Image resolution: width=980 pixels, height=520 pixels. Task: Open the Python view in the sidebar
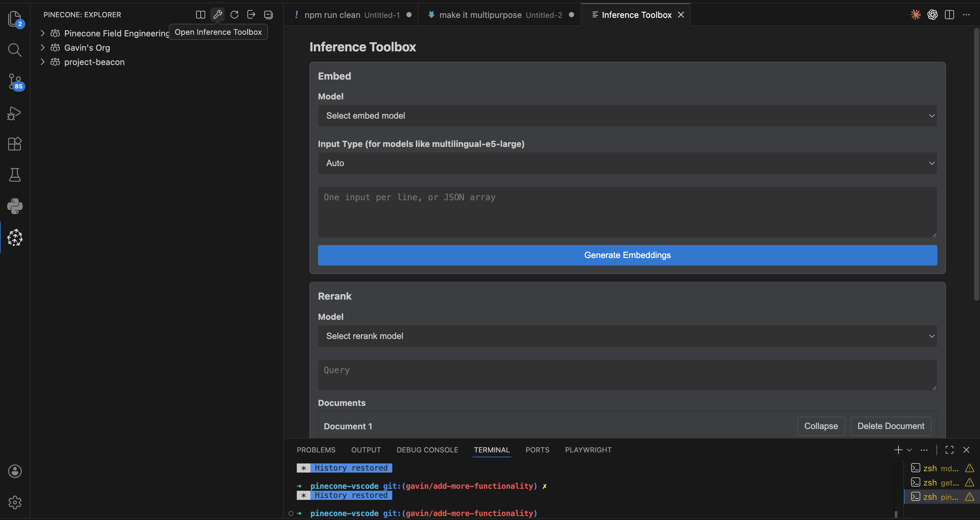coord(15,206)
